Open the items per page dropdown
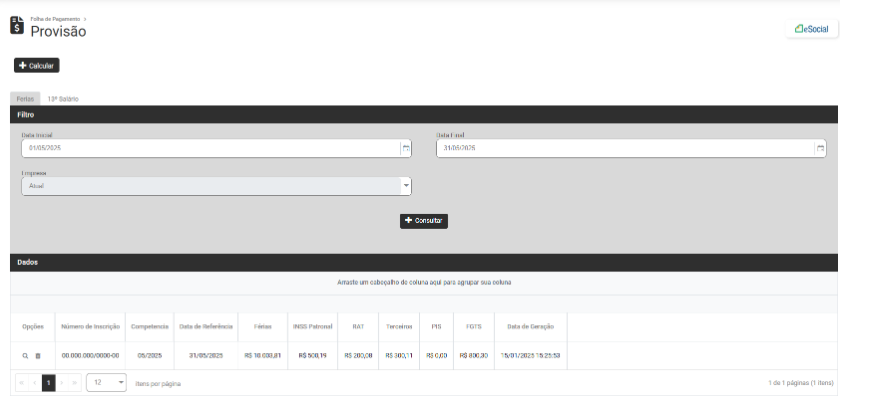Viewport: 871px width, 407px height. point(106,383)
